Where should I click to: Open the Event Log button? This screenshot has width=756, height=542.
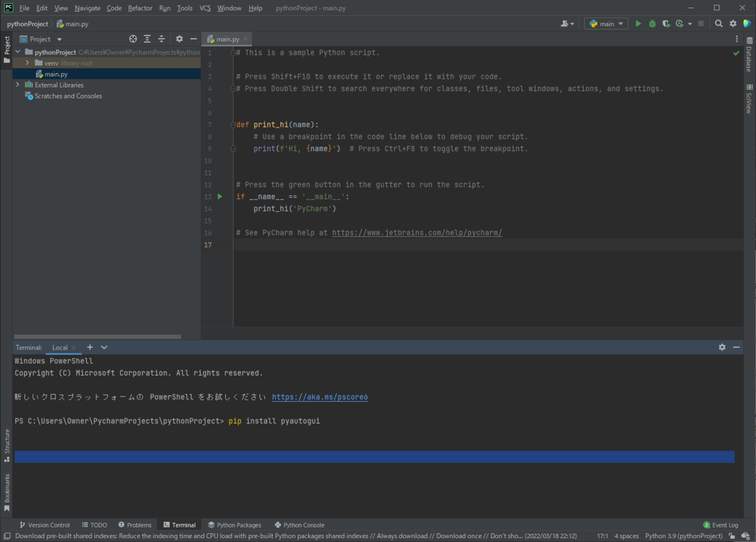(721, 525)
